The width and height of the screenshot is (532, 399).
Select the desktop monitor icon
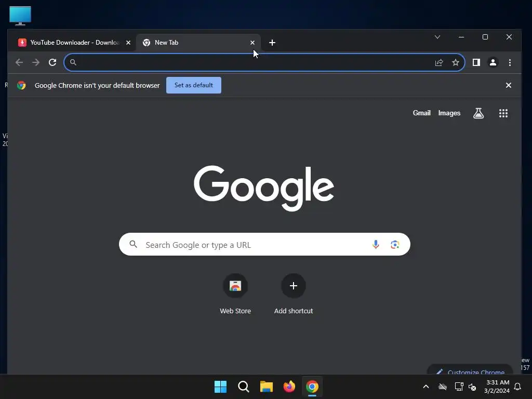[20, 16]
